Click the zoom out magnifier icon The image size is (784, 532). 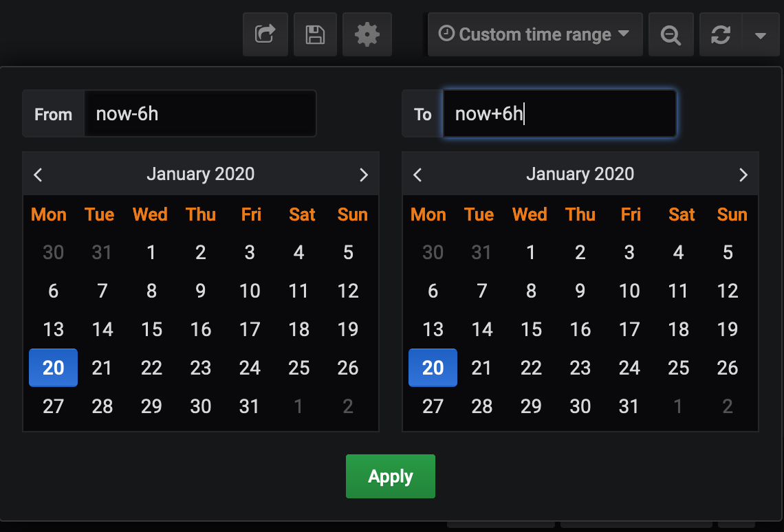click(x=671, y=34)
